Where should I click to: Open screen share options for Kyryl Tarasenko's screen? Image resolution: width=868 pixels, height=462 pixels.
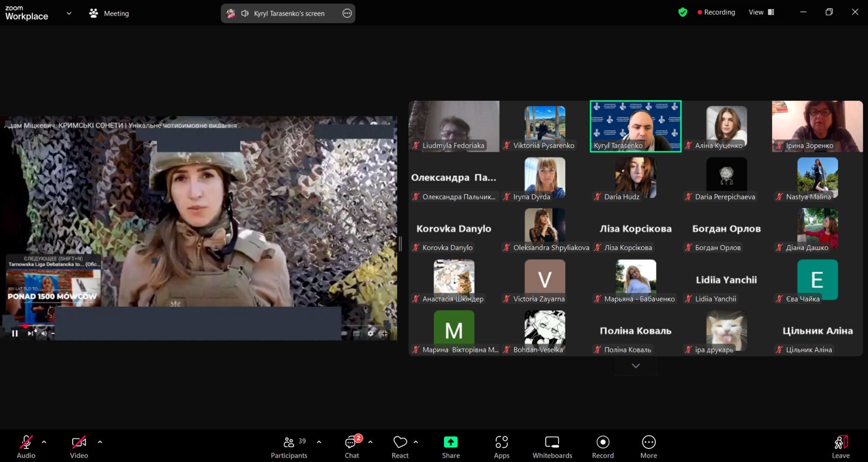347,14
